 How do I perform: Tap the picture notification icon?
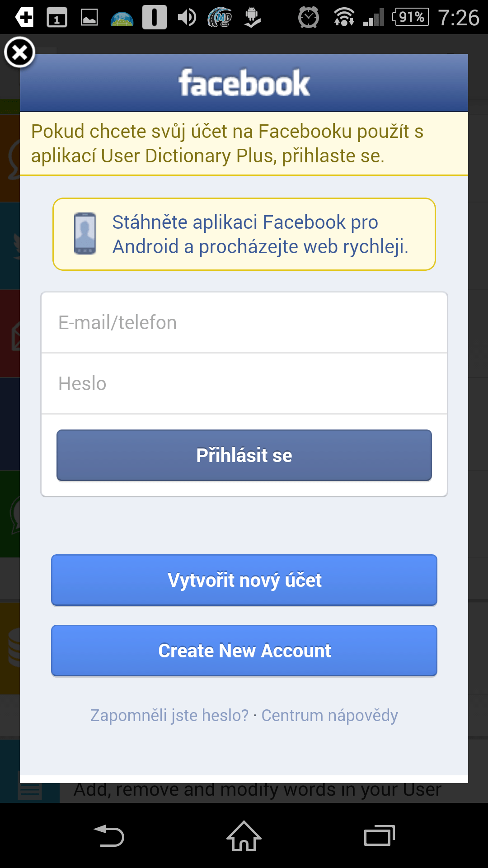pyautogui.click(x=89, y=18)
